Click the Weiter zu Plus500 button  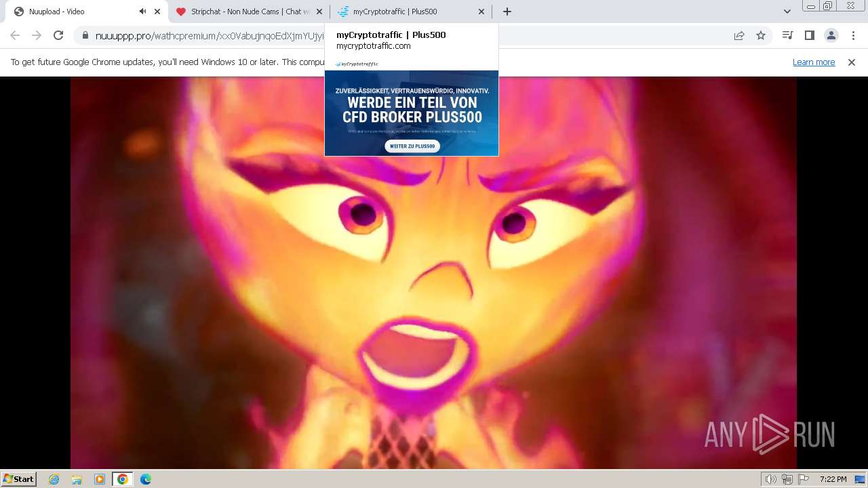pos(412,146)
